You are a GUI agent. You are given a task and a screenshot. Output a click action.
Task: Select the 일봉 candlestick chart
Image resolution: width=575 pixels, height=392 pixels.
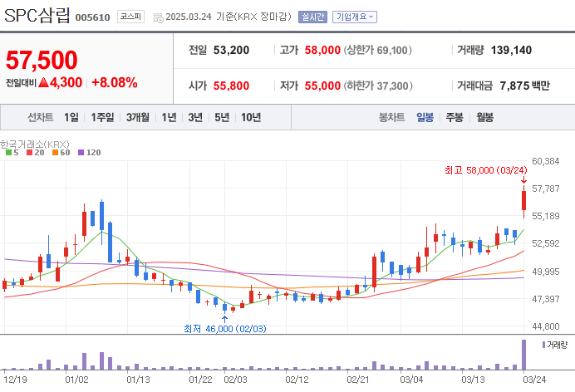tap(425, 117)
